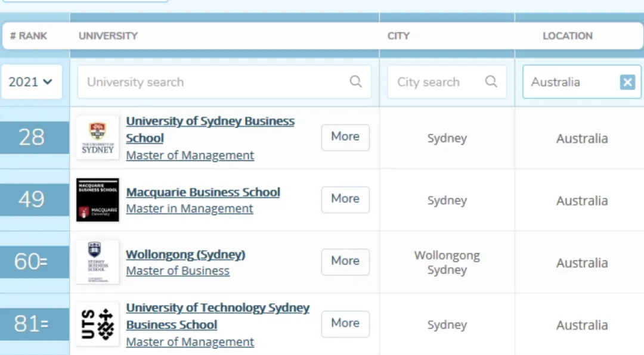This screenshot has height=355, width=644.
Task: Click More for Macquarie Business School
Action: [345, 200]
